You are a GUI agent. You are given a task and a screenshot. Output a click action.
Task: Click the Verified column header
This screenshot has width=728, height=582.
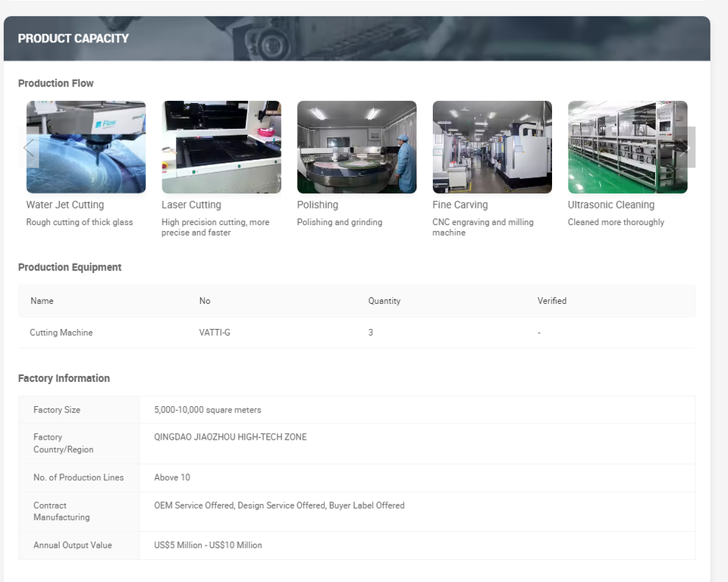click(552, 301)
